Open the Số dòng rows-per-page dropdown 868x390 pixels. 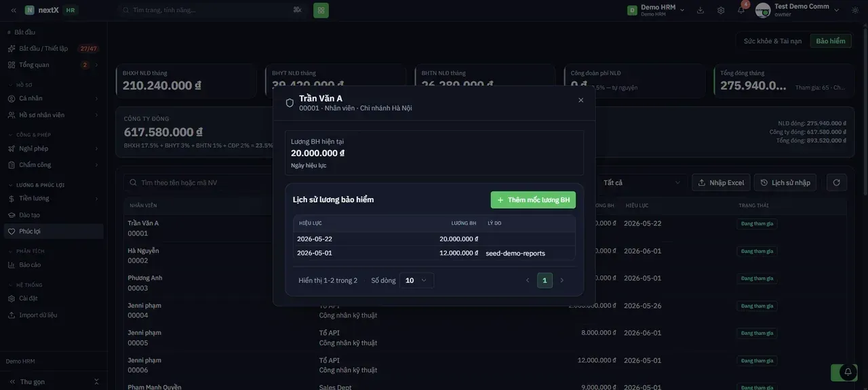pyautogui.click(x=416, y=280)
